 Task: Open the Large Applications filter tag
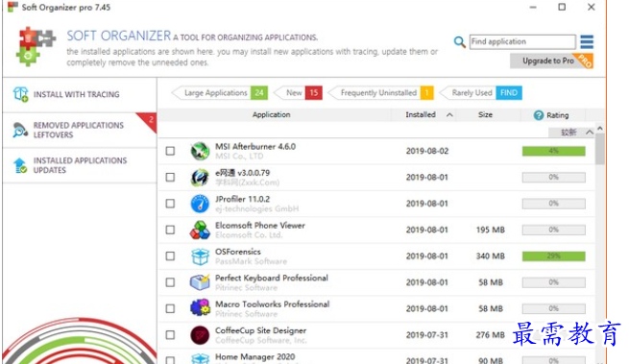point(219,93)
